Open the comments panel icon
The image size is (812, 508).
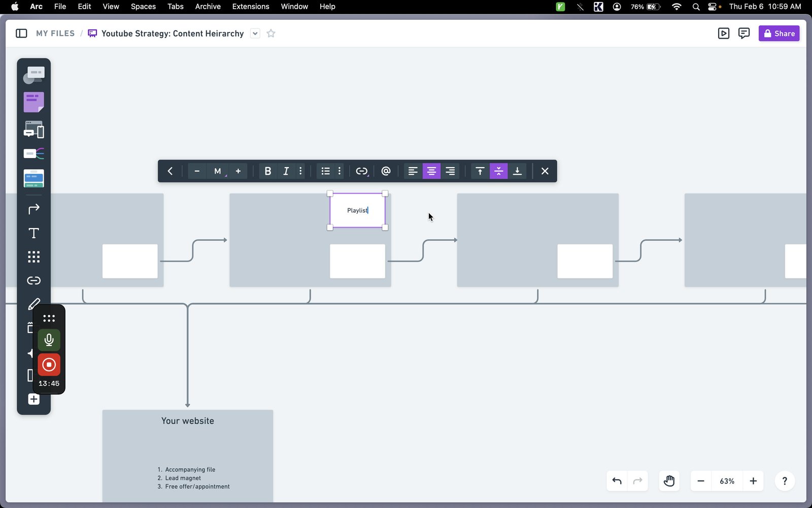tap(744, 34)
